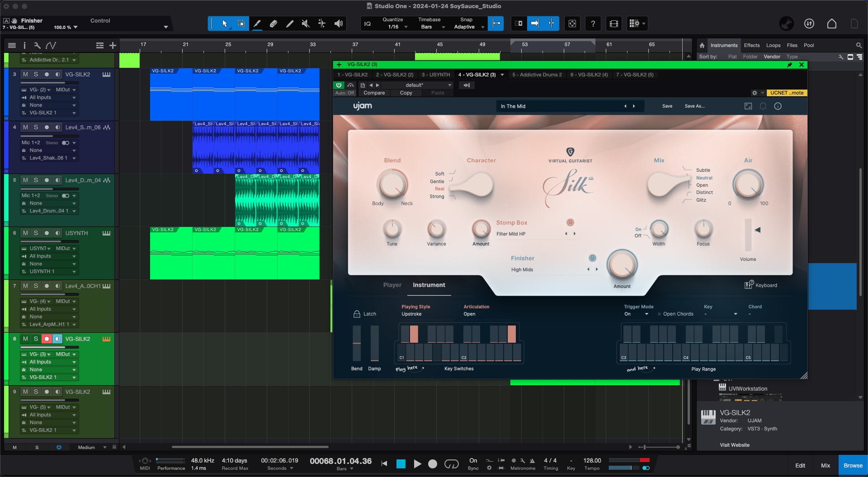This screenshot has width=868, height=477.
Task: Toggle Snap to grid button
Action: coord(496,24)
